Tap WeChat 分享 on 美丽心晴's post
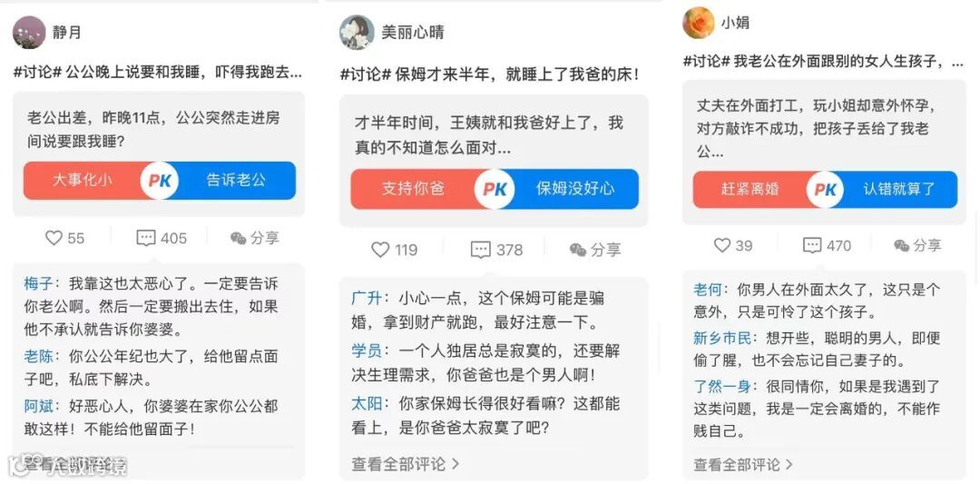Viewport: 980px width, 484px height. [595, 250]
